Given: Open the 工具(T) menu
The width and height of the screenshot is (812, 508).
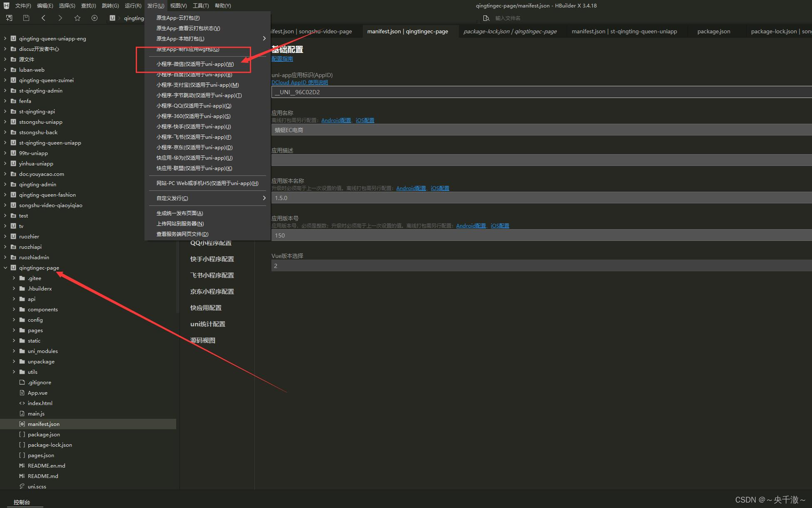Looking at the screenshot, I should click(x=201, y=6).
